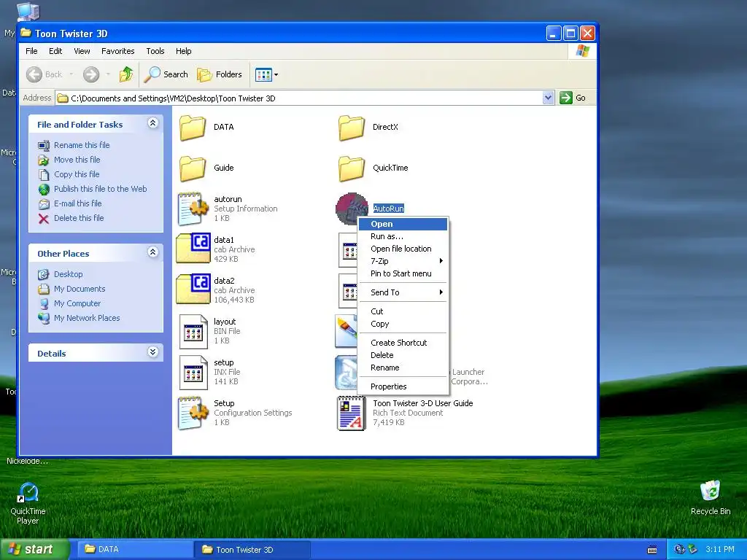The width and height of the screenshot is (747, 560).
Task: Toggle the Folders pane button
Action: (220, 74)
